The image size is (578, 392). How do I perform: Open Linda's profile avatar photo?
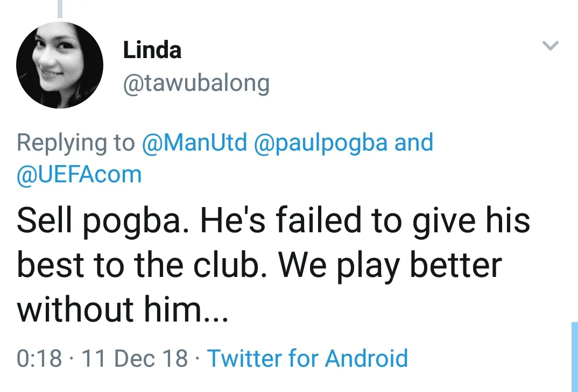pyautogui.click(x=59, y=66)
